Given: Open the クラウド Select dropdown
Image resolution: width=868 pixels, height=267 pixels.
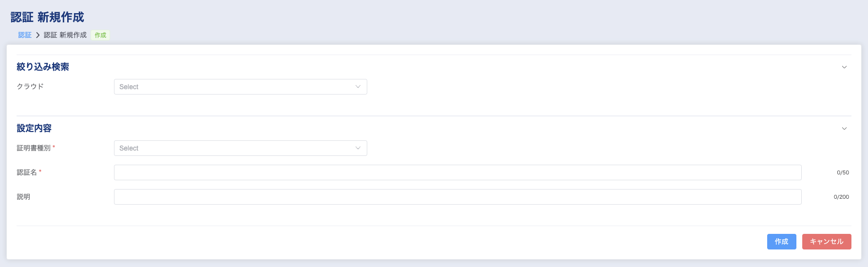Looking at the screenshot, I should click(234, 87).
